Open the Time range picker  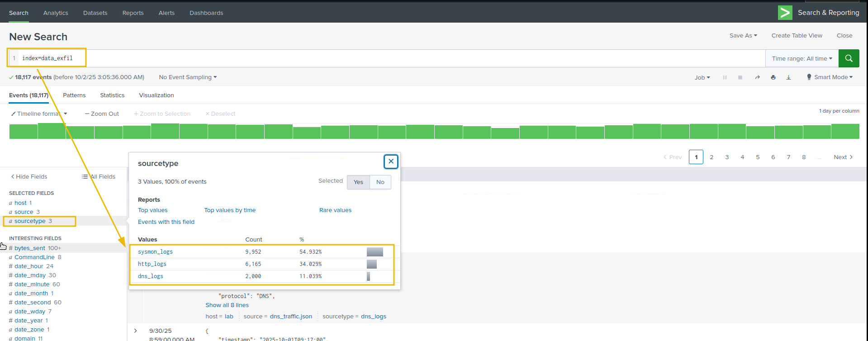click(802, 58)
